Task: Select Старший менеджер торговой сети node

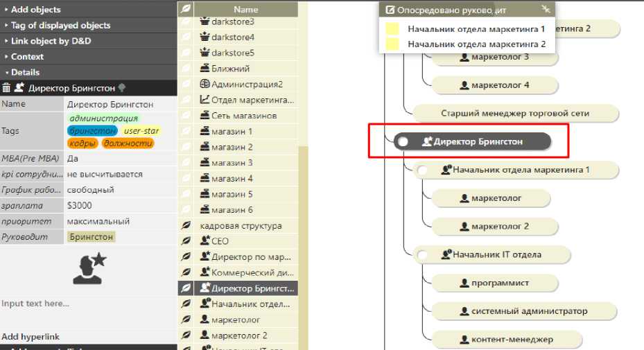Action: (x=515, y=114)
